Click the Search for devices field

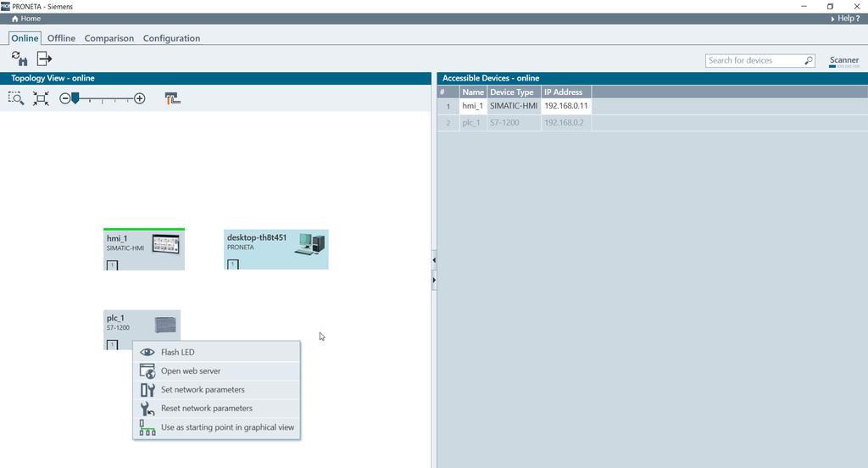click(x=759, y=60)
